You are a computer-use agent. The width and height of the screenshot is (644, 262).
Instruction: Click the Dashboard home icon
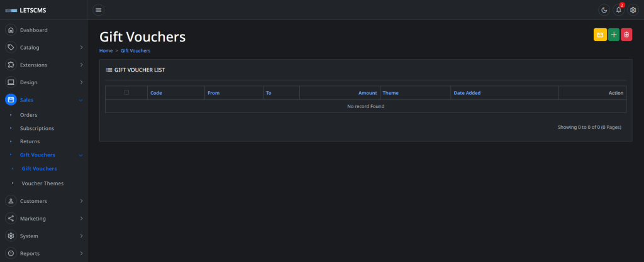click(11, 30)
